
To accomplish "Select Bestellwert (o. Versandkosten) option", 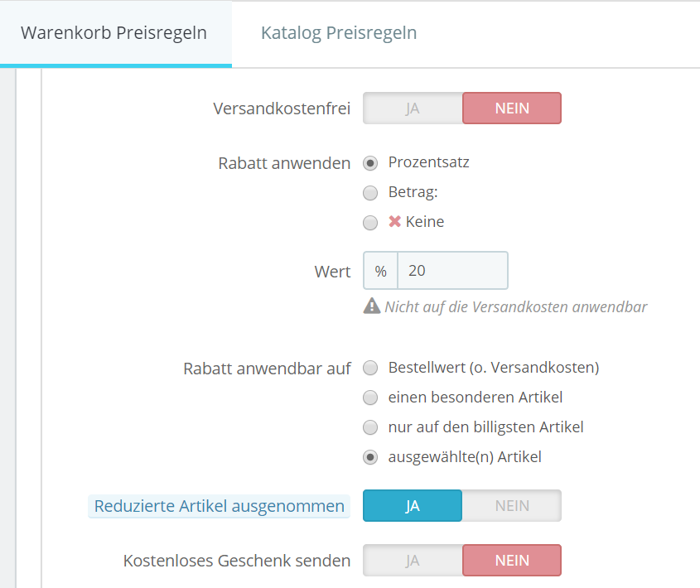I will 371,368.
